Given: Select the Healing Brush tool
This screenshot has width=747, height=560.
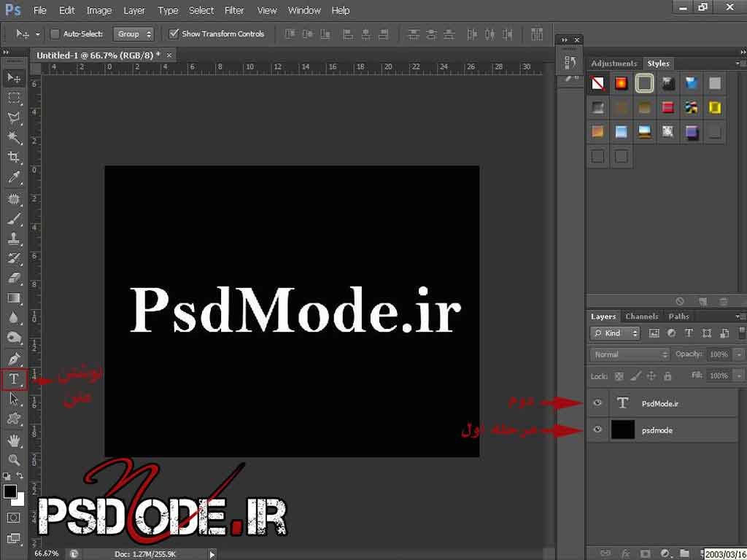Looking at the screenshot, I should (14, 198).
